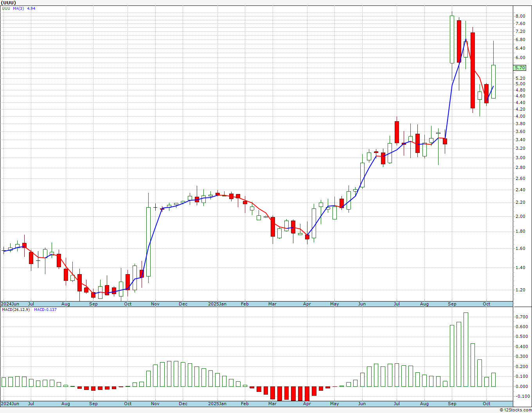Click the MA(3) 4.94 indicator label

pyautogui.click(x=24, y=8)
